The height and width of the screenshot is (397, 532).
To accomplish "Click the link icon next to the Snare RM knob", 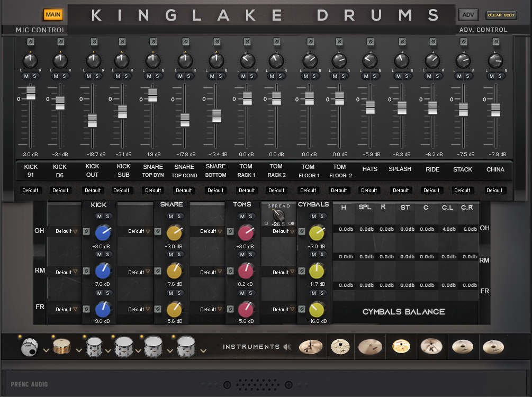I will tap(158, 271).
